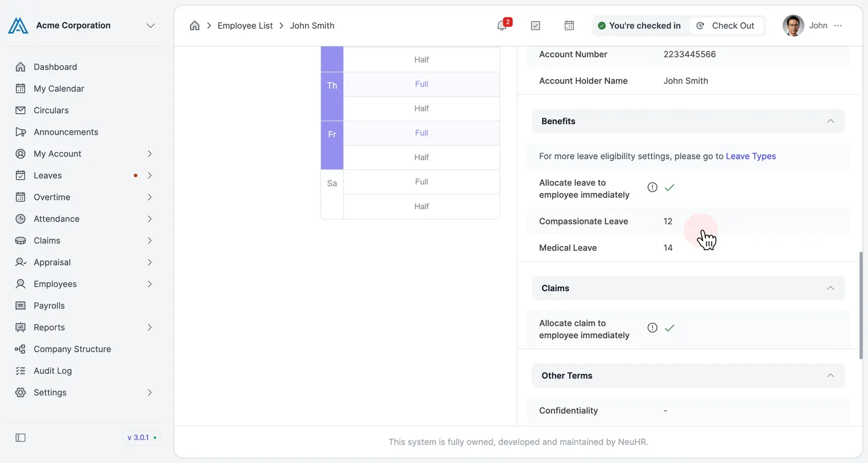Image resolution: width=868 pixels, height=463 pixels.
Task: Select the Saturday Full slot
Action: pos(421,182)
